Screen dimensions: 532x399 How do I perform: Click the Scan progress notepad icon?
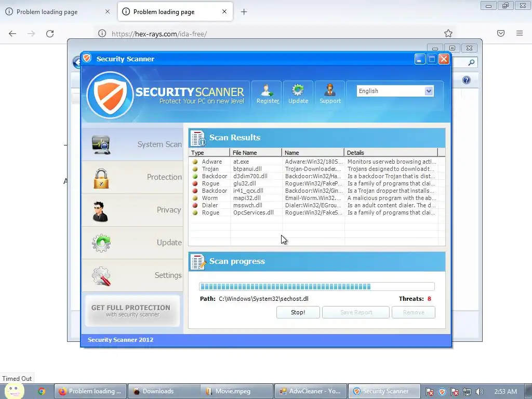pyautogui.click(x=198, y=262)
